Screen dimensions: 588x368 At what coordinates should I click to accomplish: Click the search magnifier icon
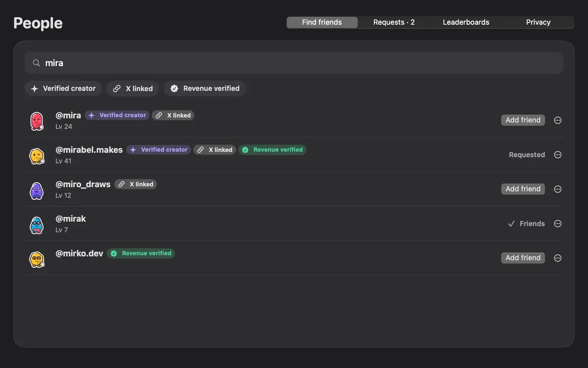36,63
